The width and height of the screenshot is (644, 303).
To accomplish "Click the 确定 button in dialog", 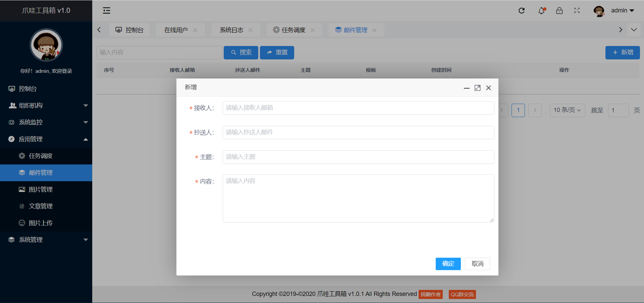I will click(448, 264).
